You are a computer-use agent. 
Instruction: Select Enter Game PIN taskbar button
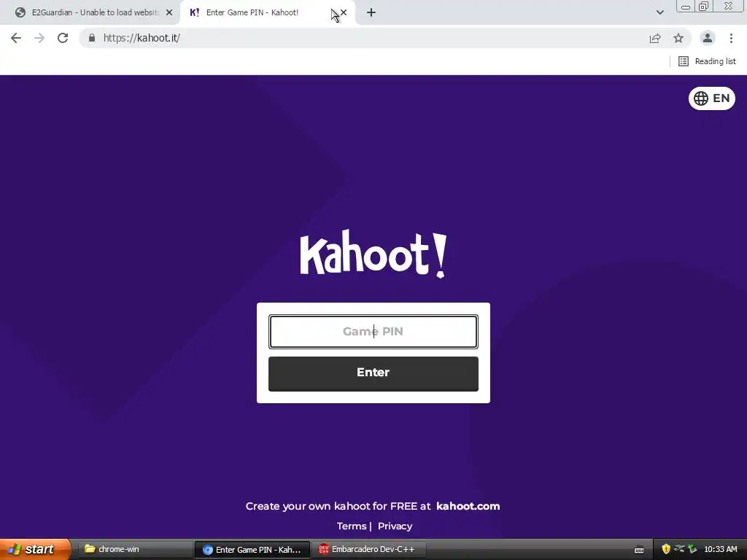252,550
